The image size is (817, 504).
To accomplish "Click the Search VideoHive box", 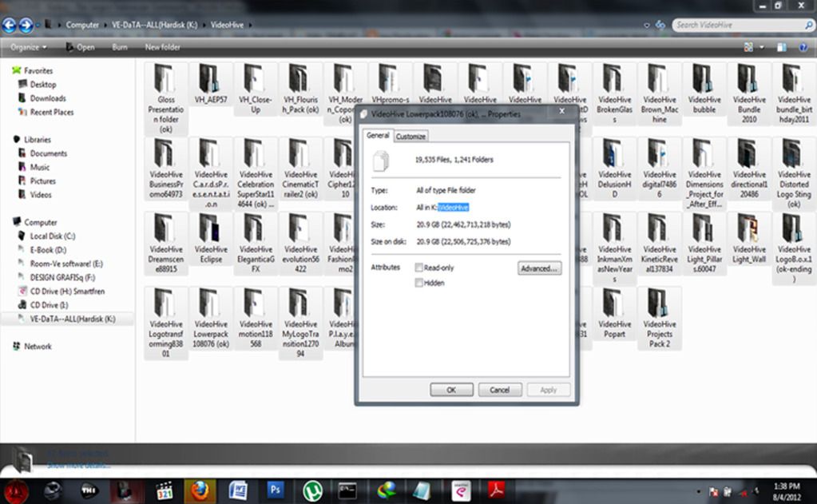I will 743,25.
